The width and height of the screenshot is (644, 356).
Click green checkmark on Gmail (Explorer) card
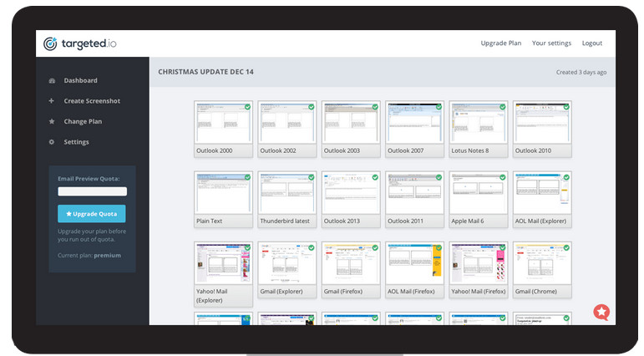coord(312,248)
